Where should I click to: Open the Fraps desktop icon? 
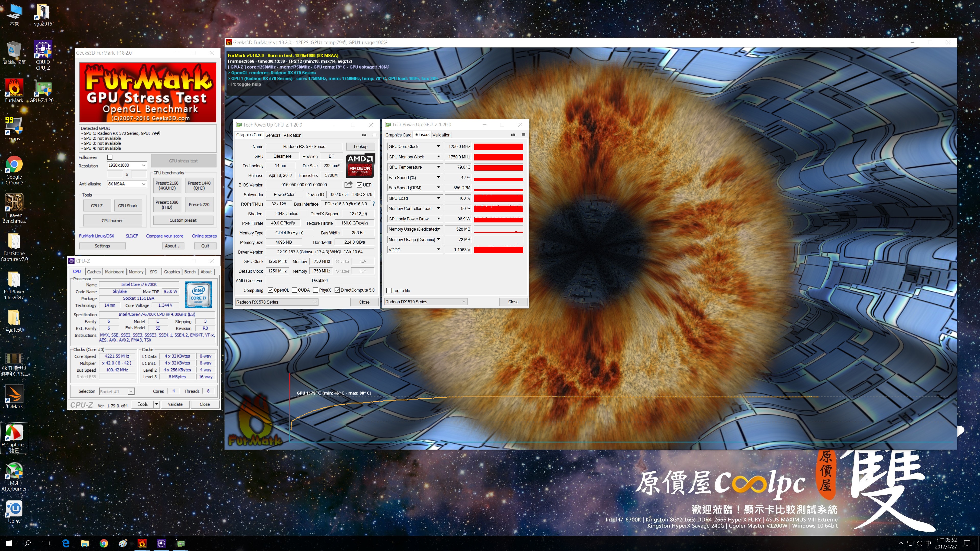14,129
